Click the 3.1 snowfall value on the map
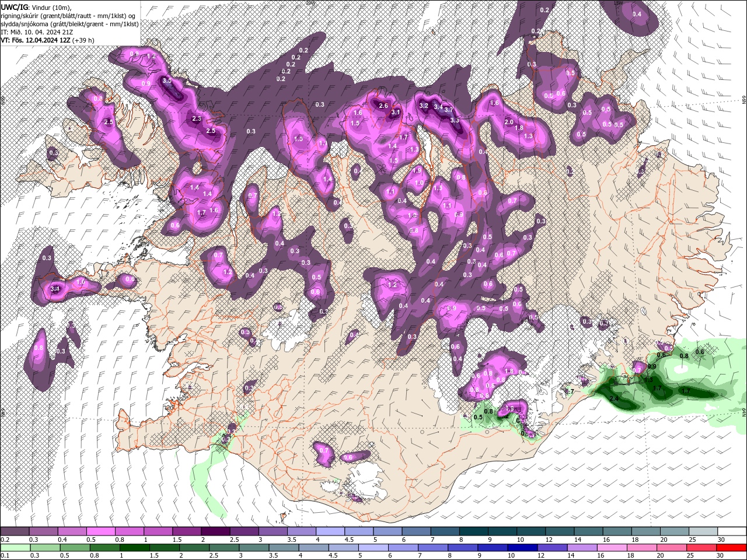 coord(396,112)
